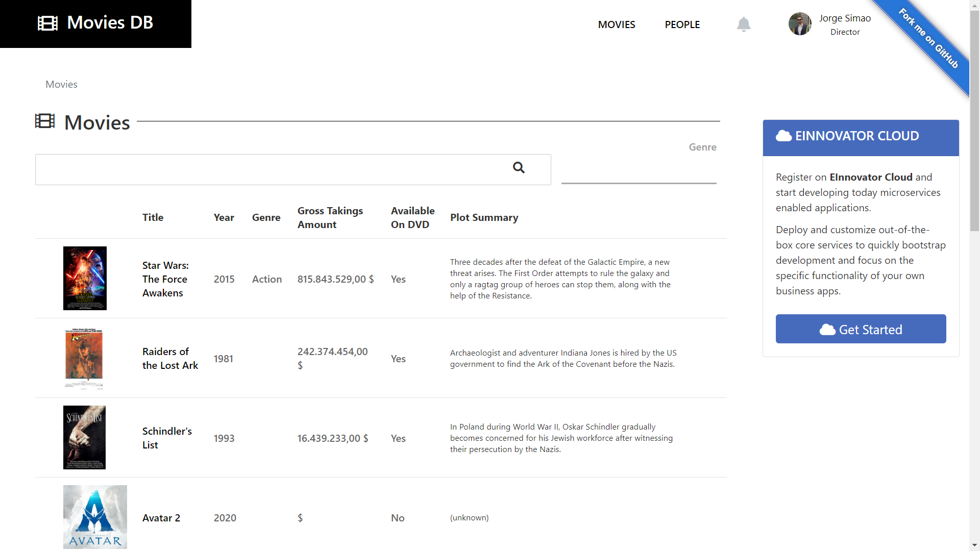This screenshot has height=551, width=980.
Task: Click the page vertical scrollbar thumb
Action: point(974,120)
